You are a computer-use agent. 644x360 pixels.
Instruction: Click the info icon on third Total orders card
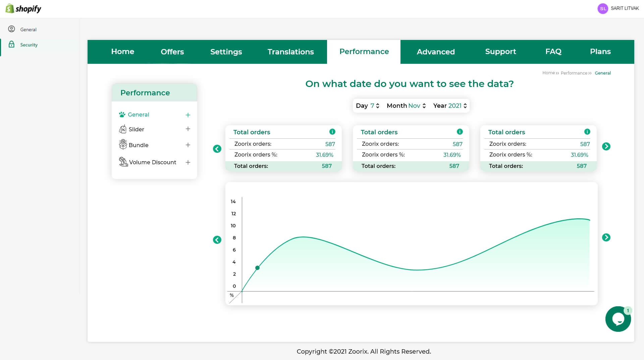(x=587, y=132)
